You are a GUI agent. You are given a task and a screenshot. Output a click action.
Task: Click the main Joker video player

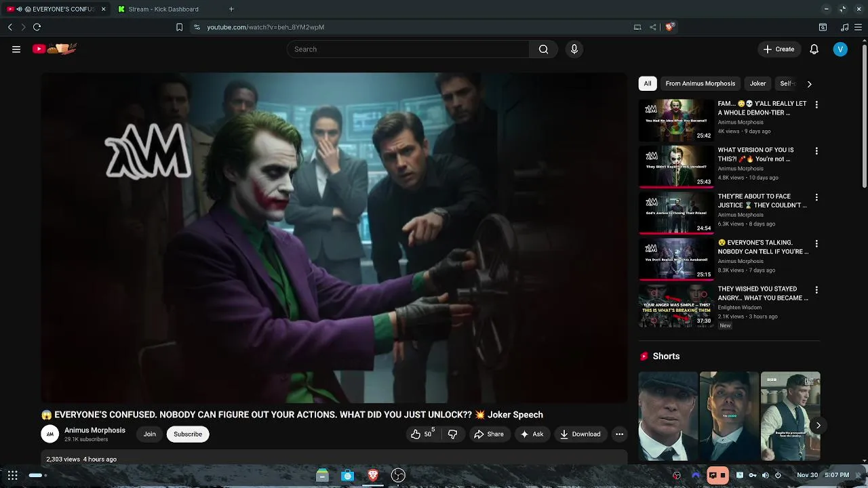(x=334, y=238)
